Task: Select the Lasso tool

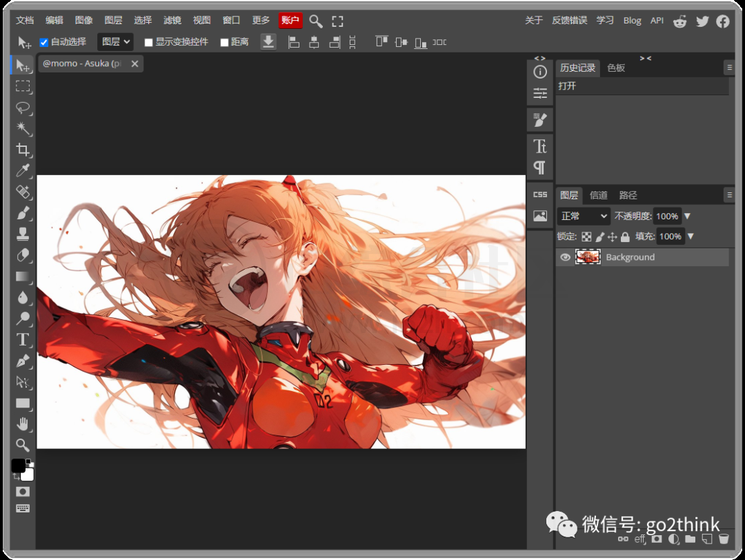Action: tap(22, 108)
